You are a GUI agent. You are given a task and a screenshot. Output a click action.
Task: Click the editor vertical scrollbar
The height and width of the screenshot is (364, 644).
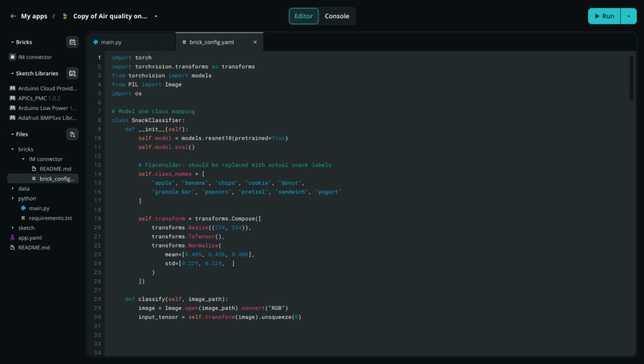click(631, 79)
